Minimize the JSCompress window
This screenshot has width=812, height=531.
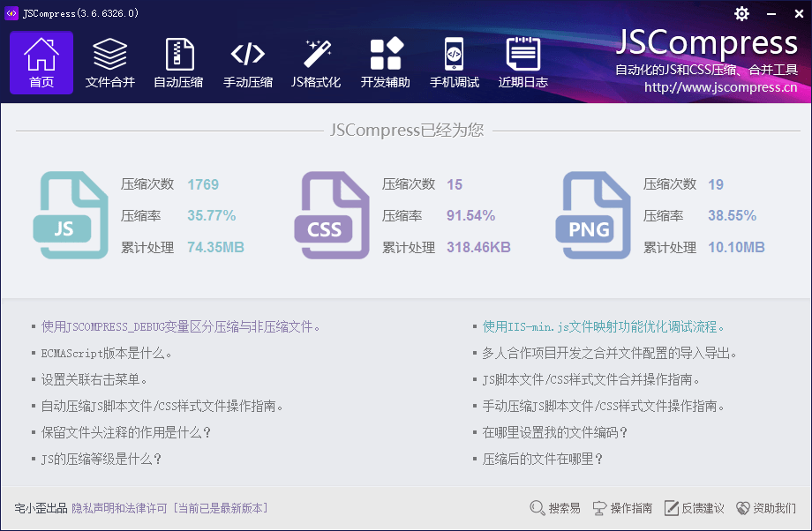coord(771,14)
